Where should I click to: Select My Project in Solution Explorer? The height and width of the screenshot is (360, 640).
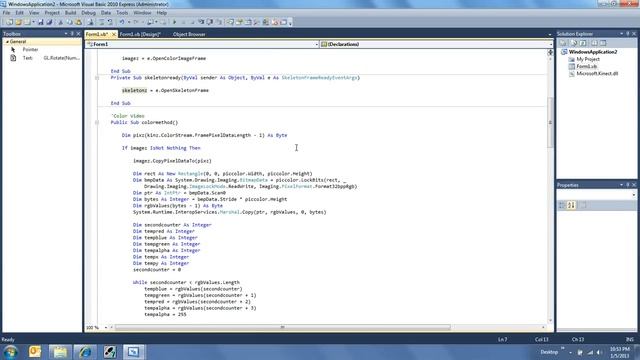pos(588,59)
